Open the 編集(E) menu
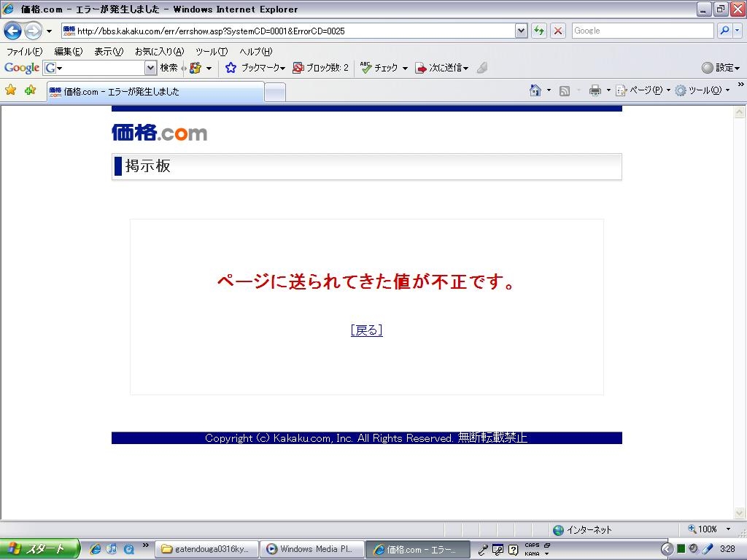 tap(68, 52)
